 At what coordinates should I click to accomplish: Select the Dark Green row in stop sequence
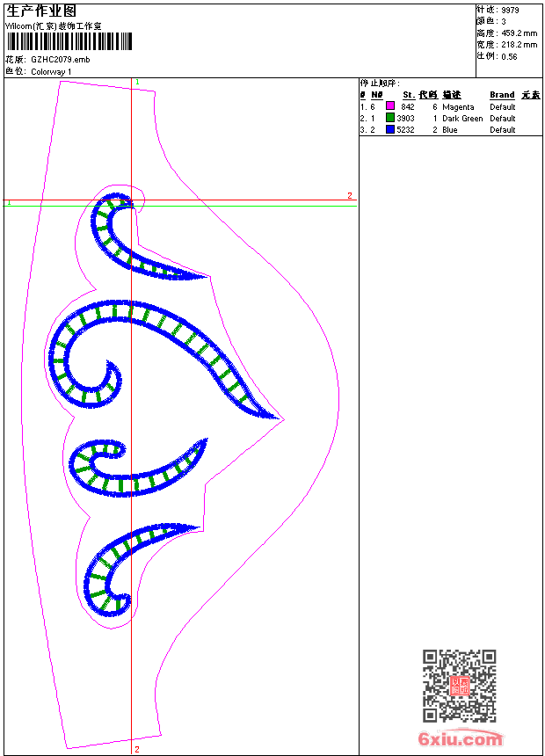[x=462, y=118]
